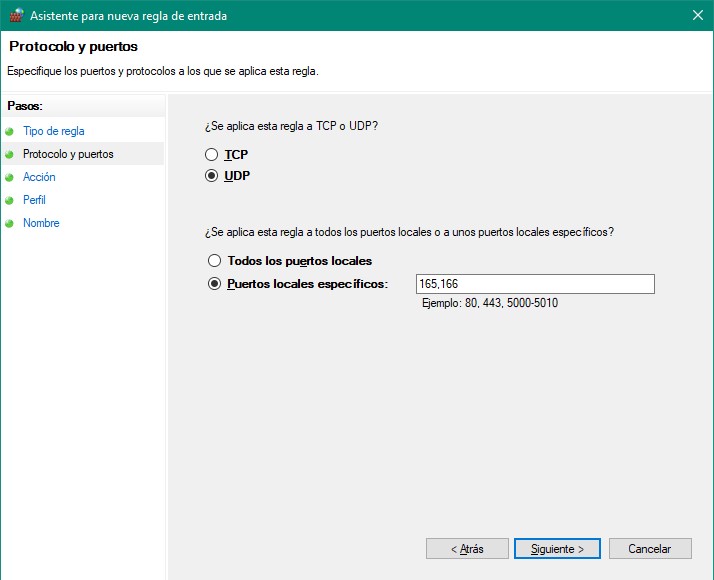Jump to the Acción step
This screenshot has width=714, height=580.
tap(39, 177)
